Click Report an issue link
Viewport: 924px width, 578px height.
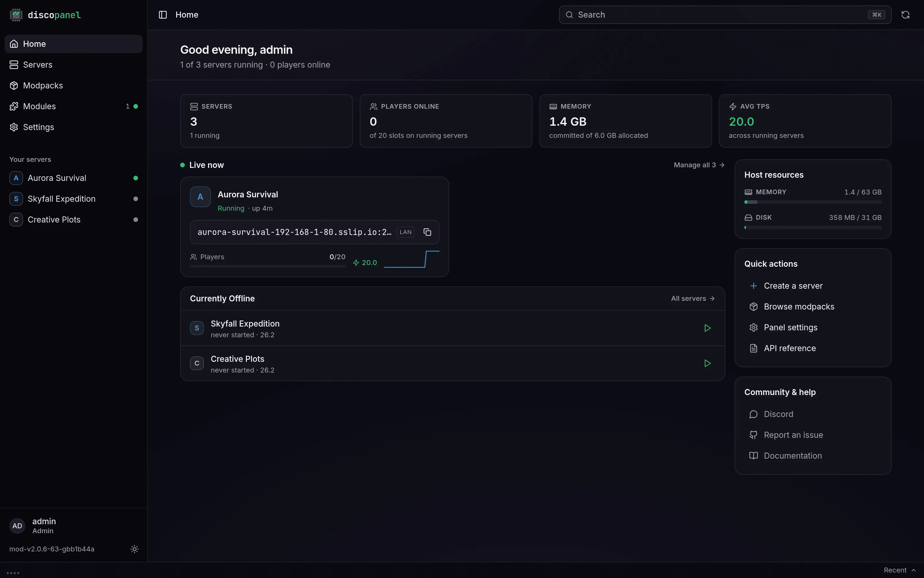pos(813,435)
